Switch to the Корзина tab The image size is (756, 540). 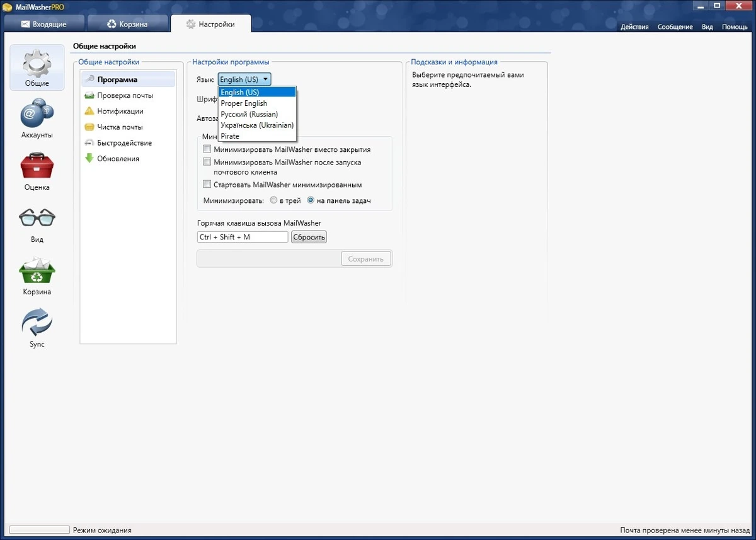(128, 24)
